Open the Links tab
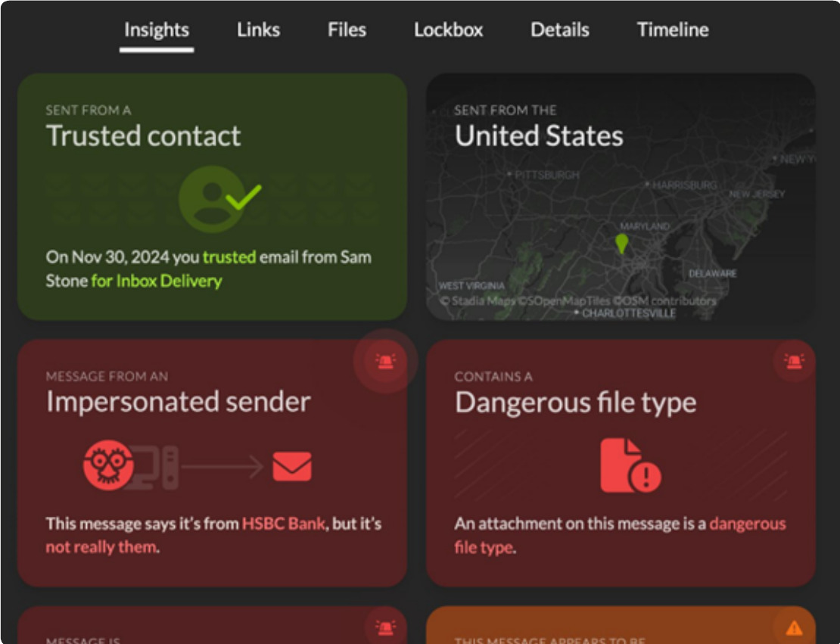 (x=258, y=30)
